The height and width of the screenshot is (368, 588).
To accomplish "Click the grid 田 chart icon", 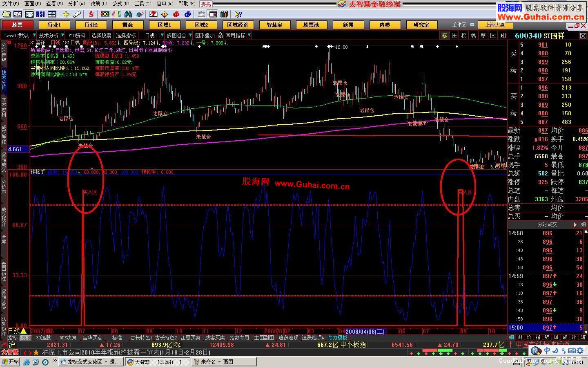I will pos(454,36).
